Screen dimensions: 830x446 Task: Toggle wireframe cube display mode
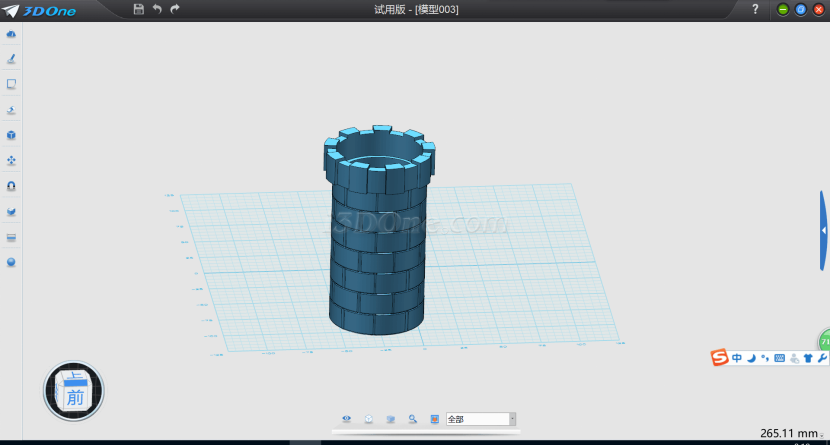coord(369,419)
